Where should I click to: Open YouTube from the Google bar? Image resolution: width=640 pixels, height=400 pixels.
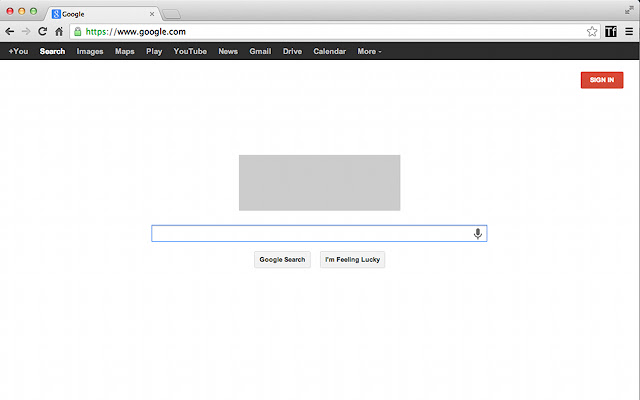pyautogui.click(x=190, y=51)
